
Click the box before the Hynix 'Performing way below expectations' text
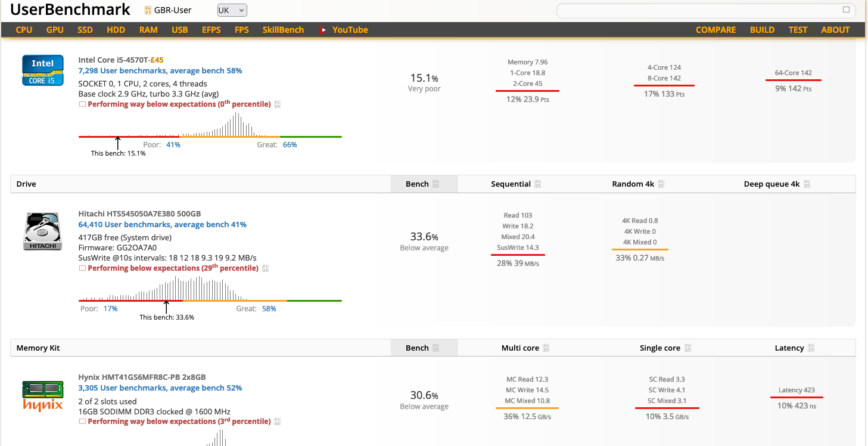click(82, 422)
